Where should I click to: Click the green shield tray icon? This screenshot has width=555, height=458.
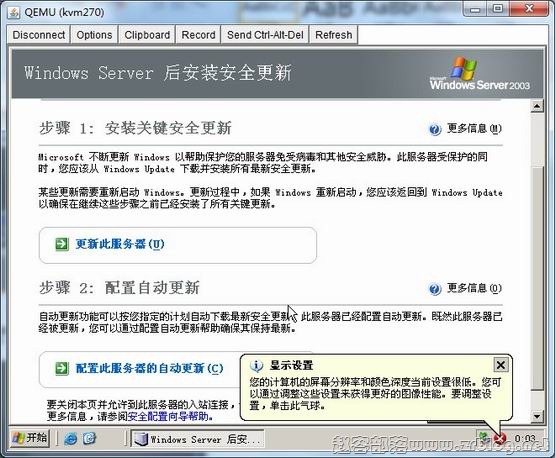(484, 437)
